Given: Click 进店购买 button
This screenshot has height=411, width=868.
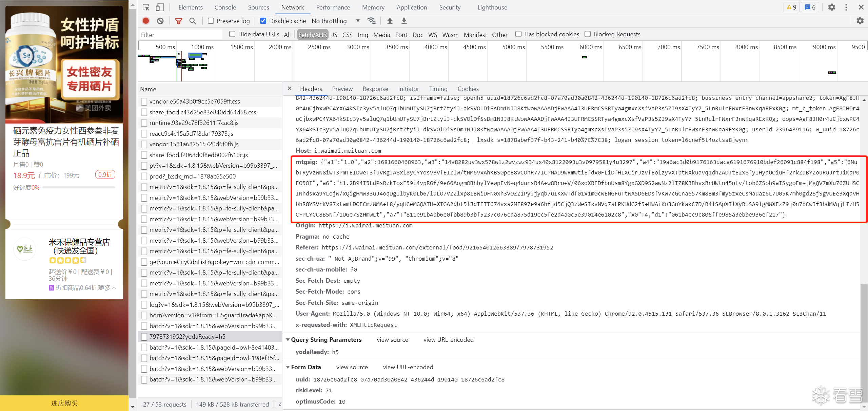Looking at the screenshot, I should pyautogui.click(x=64, y=403).
